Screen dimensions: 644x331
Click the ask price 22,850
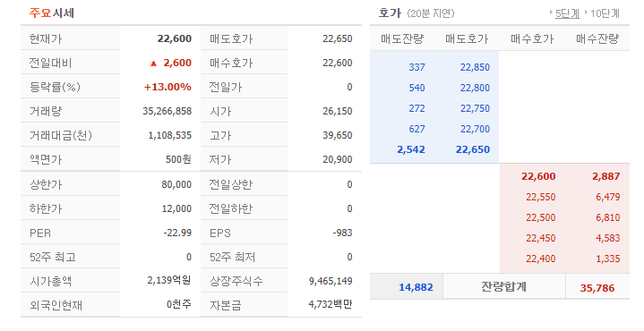[475, 67]
